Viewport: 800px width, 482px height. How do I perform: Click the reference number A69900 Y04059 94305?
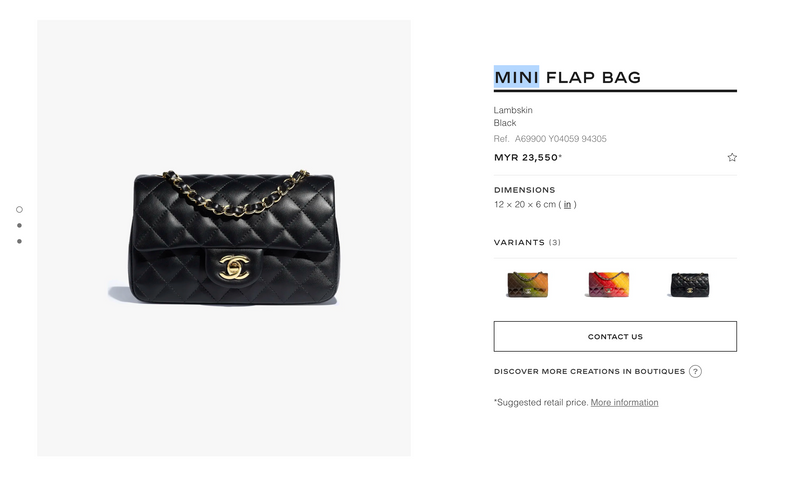tap(560, 139)
